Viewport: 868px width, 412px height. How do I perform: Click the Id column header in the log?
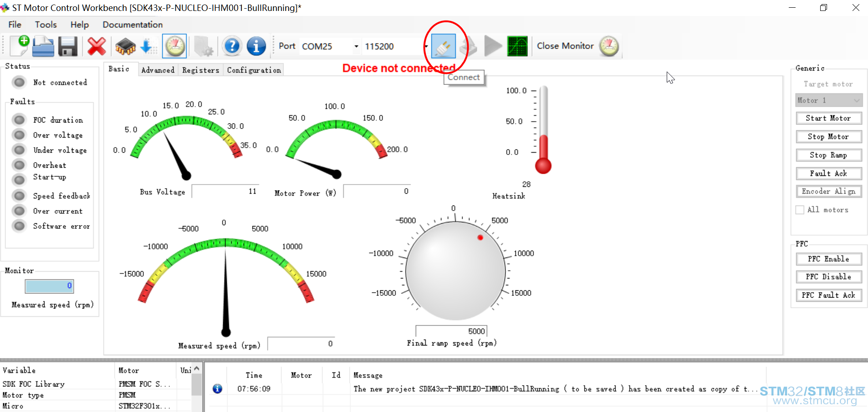coord(336,375)
